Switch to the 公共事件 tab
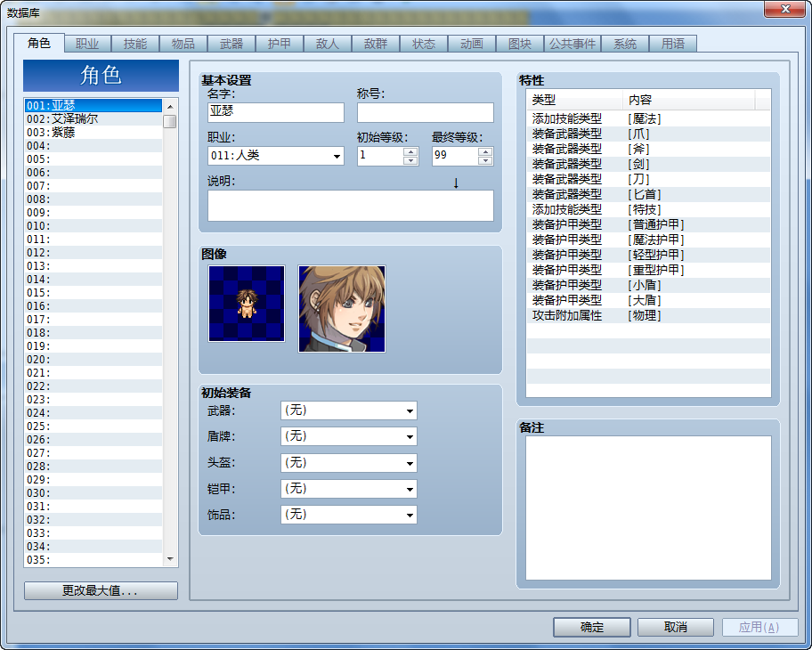 (572, 44)
